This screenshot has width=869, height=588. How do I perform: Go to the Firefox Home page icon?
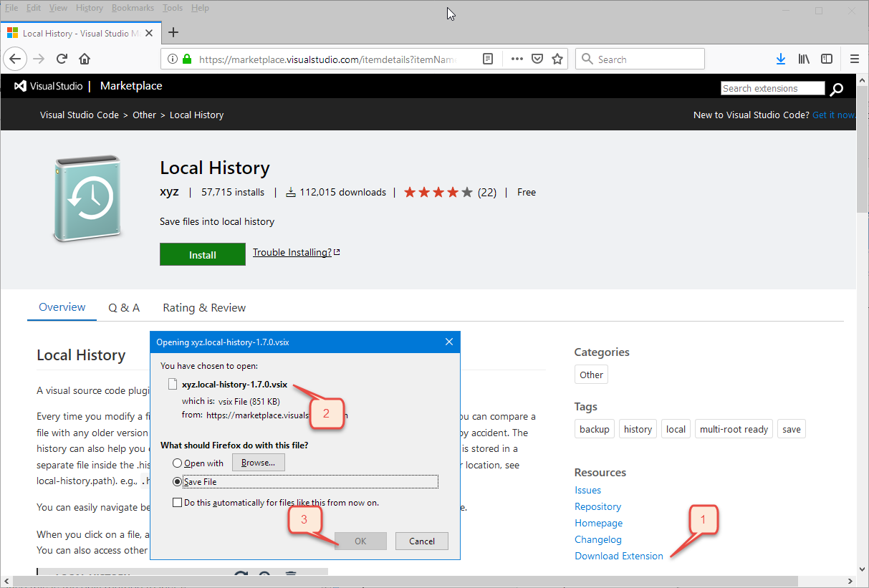[85, 59]
